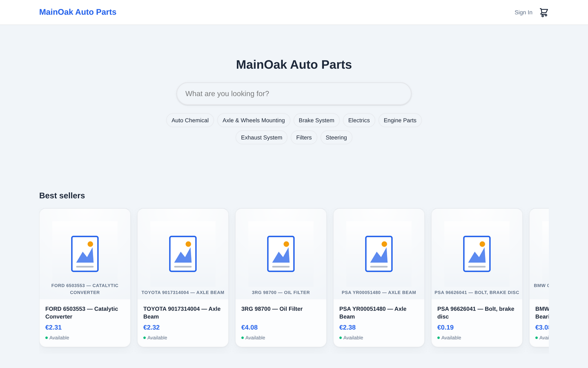588x368 pixels.
Task: Click the Sign In link
Action: tap(523, 12)
